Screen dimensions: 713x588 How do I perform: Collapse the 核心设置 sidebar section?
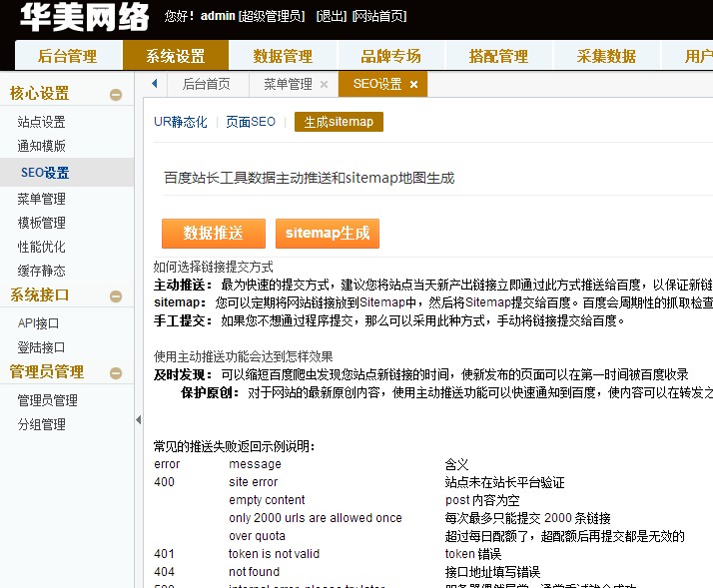(116, 95)
